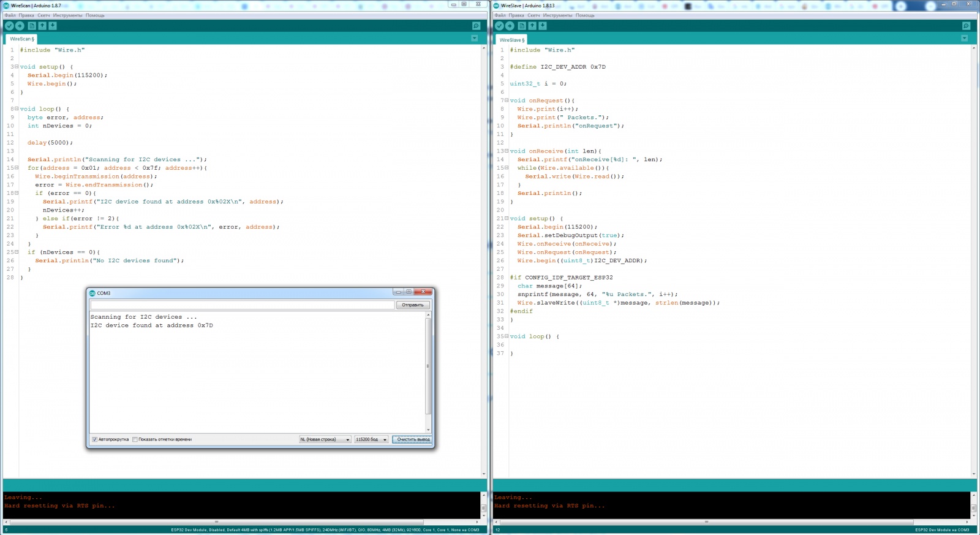The image size is (980, 535).
Task: Collapse onRequest() fold marker in WireSlave line 7
Action: pos(507,101)
